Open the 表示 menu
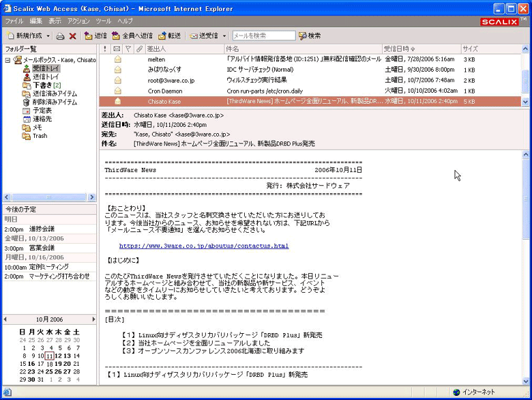The image size is (532, 400). point(55,21)
